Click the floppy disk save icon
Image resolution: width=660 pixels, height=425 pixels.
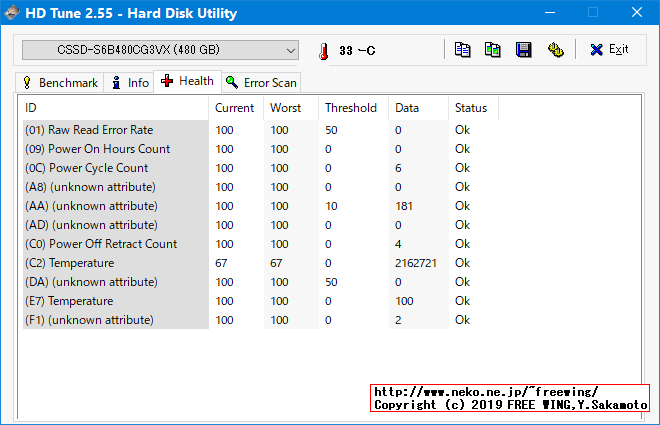click(523, 50)
